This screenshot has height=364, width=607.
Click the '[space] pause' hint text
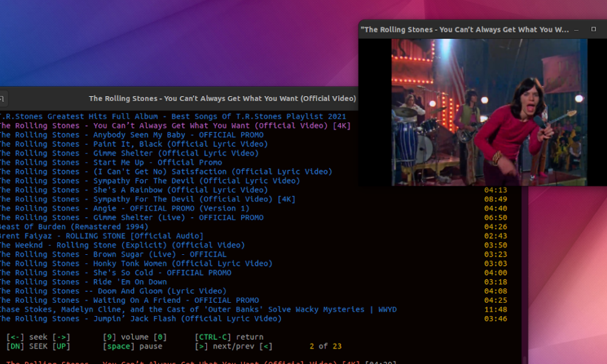point(132,346)
